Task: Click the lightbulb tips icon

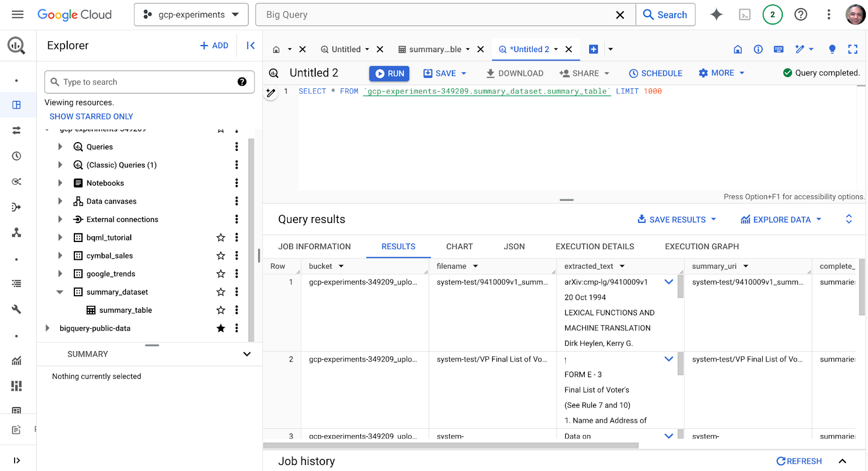Action: click(832, 49)
